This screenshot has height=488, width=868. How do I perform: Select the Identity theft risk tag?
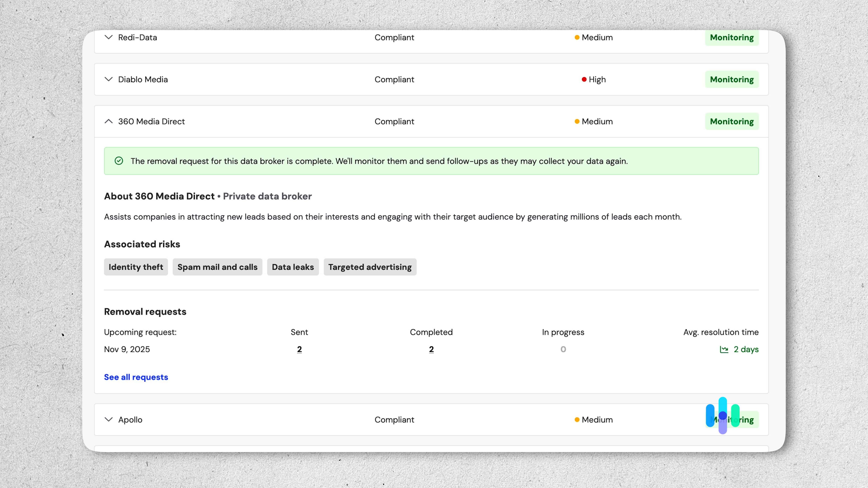135,267
